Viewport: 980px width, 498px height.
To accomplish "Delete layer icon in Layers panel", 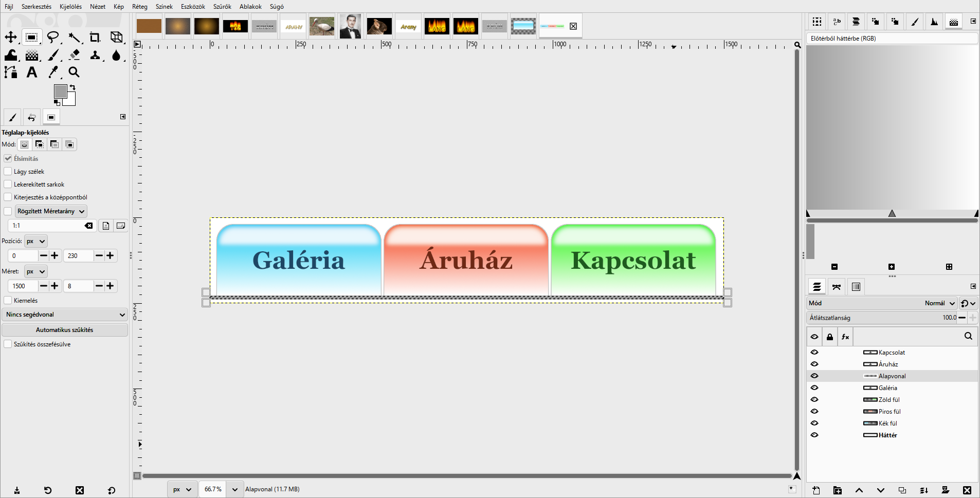I will 967,490.
